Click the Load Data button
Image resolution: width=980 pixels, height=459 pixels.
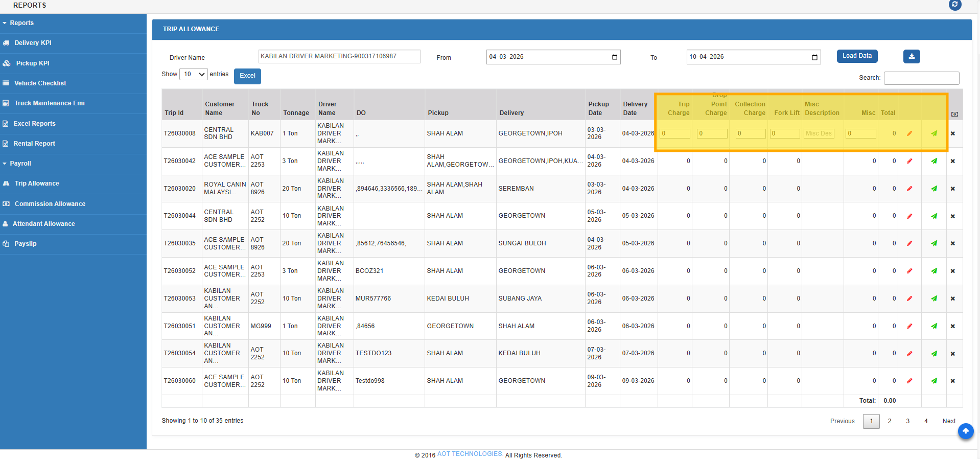point(857,56)
